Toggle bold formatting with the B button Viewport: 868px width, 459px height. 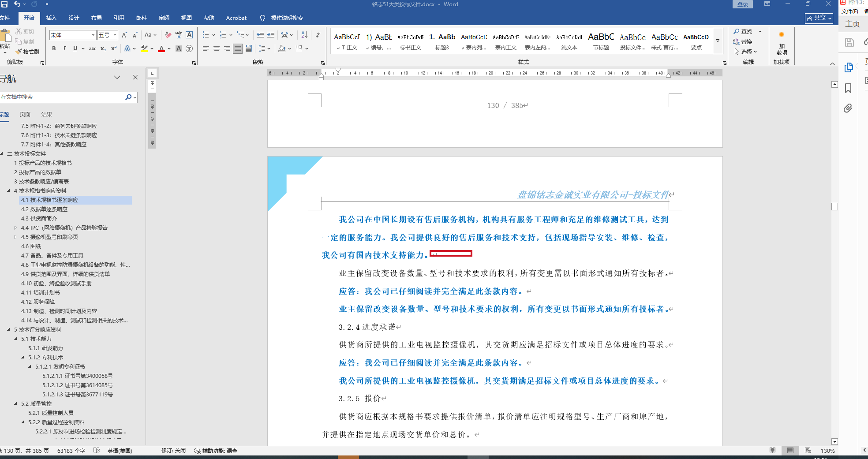click(54, 49)
